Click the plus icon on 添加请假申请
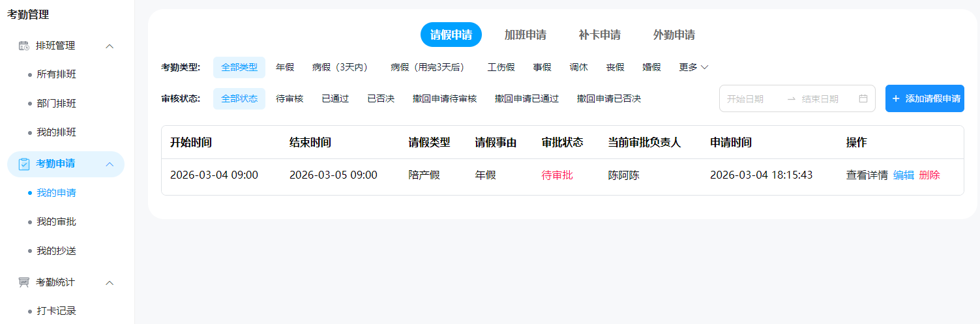 pyautogui.click(x=896, y=99)
